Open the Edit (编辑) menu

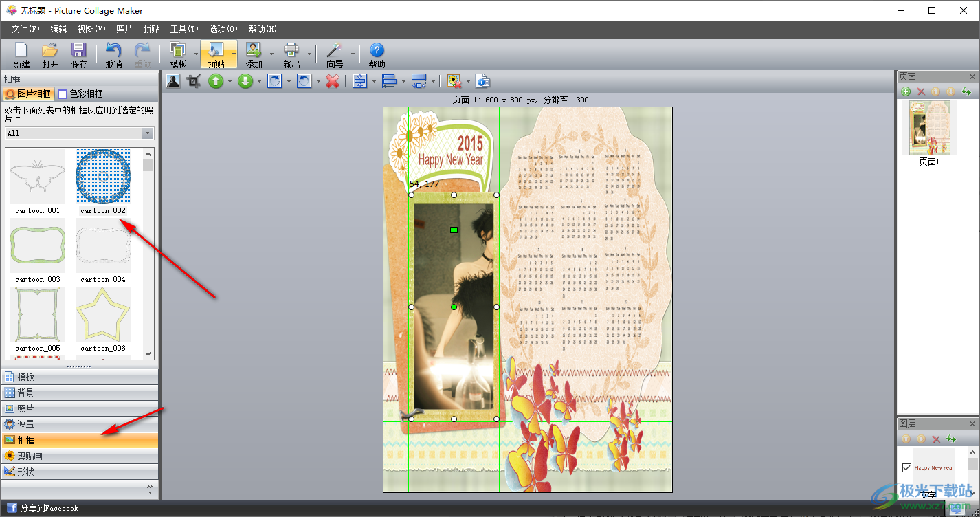[x=58, y=29]
